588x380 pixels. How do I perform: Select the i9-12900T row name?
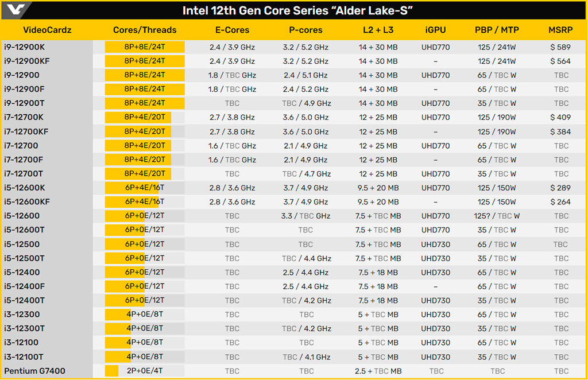(x=24, y=103)
